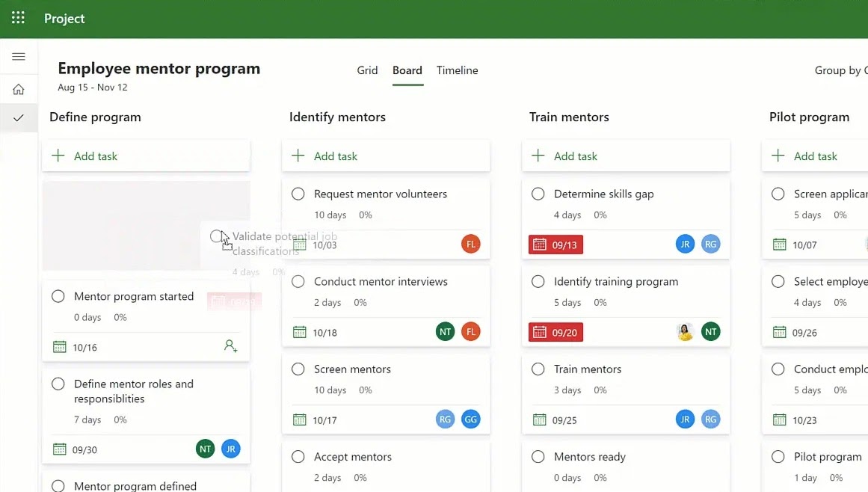Screen dimensions: 868x492
Task: Switch to the Timeline view tab
Action: [457, 70]
